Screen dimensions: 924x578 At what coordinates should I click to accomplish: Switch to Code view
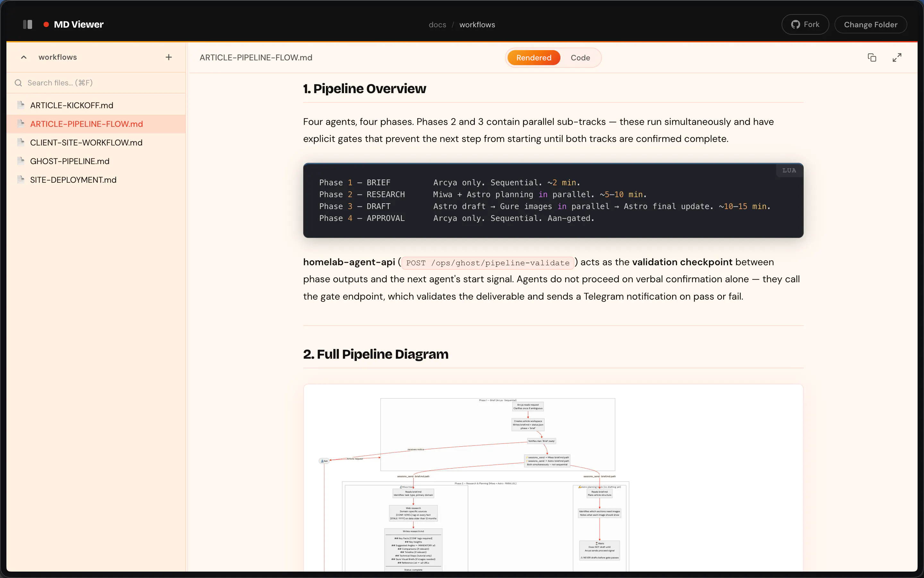pyautogui.click(x=580, y=58)
